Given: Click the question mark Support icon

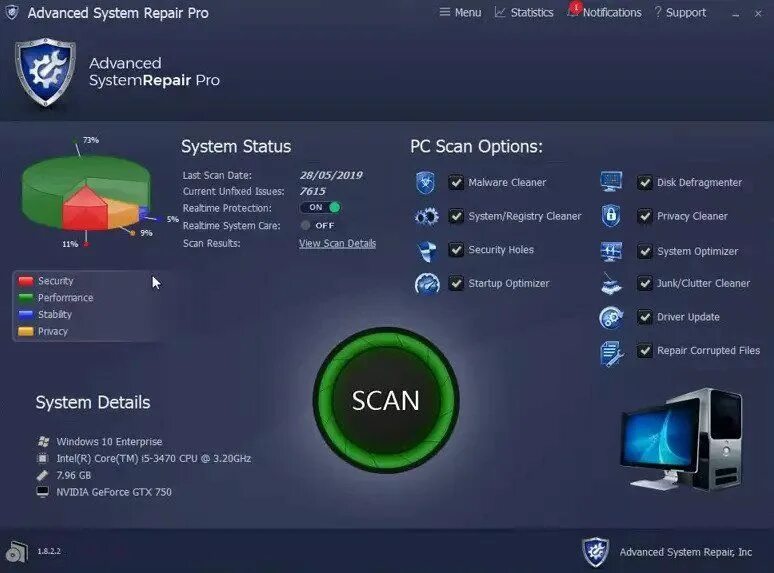Looking at the screenshot, I should (x=658, y=12).
